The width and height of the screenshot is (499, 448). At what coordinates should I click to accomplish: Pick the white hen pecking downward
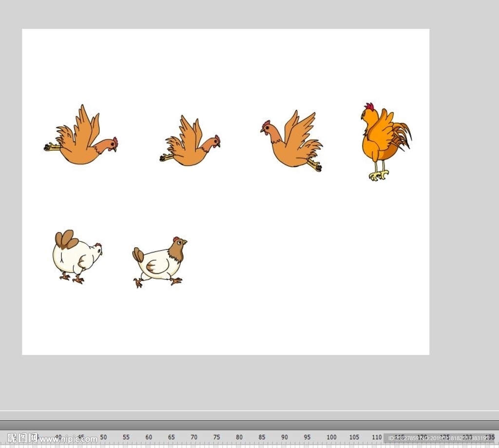tap(76, 256)
